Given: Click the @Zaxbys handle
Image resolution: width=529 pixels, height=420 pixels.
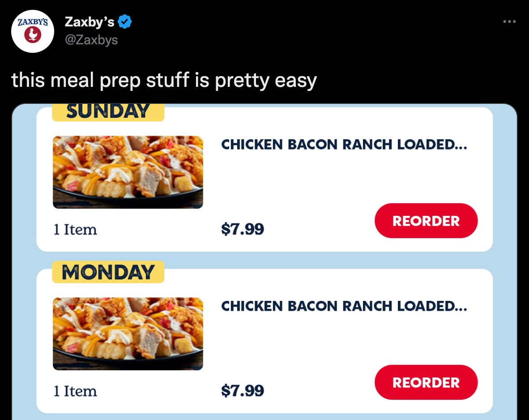Looking at the screenshot, I should pos(91,40).
